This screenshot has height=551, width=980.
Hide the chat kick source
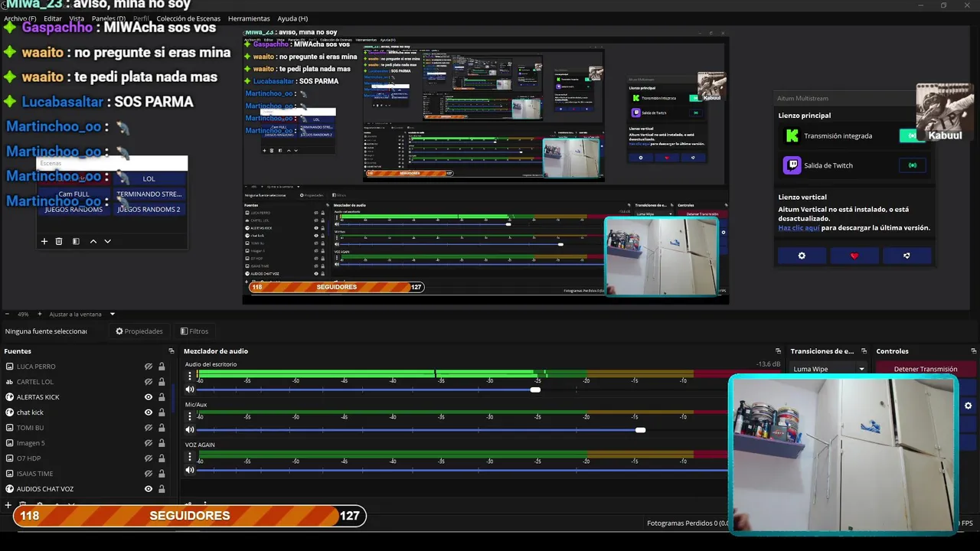click(149, 412)
